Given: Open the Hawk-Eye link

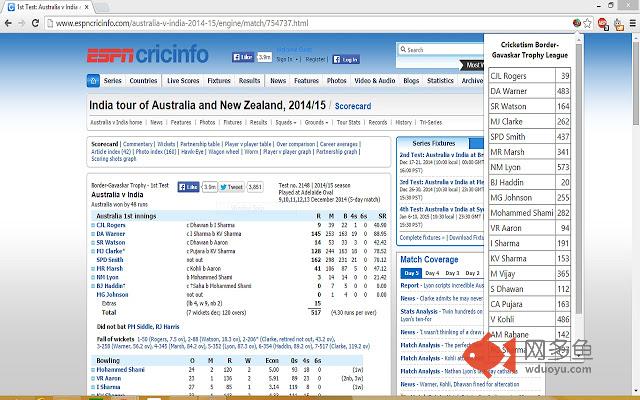Looking at the screenshot, I should coord(192,151).
